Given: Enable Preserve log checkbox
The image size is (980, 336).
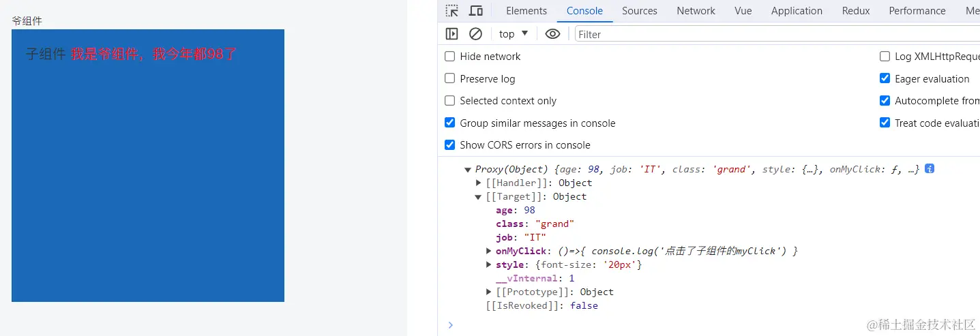Looking at the screenshot, I should click(x=449, y=78).
